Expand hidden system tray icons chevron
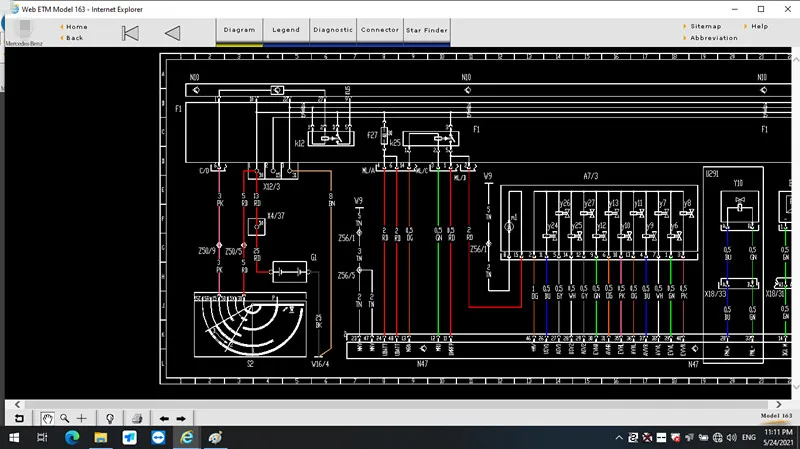The image size is (800, 449). pos(620,438)
